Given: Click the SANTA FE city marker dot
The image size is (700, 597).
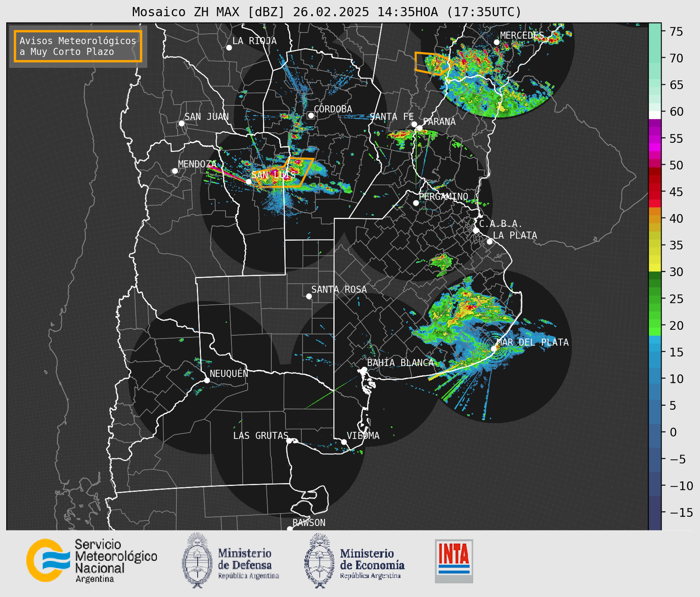Looking at the screenshot, I should tap(414, 124).
